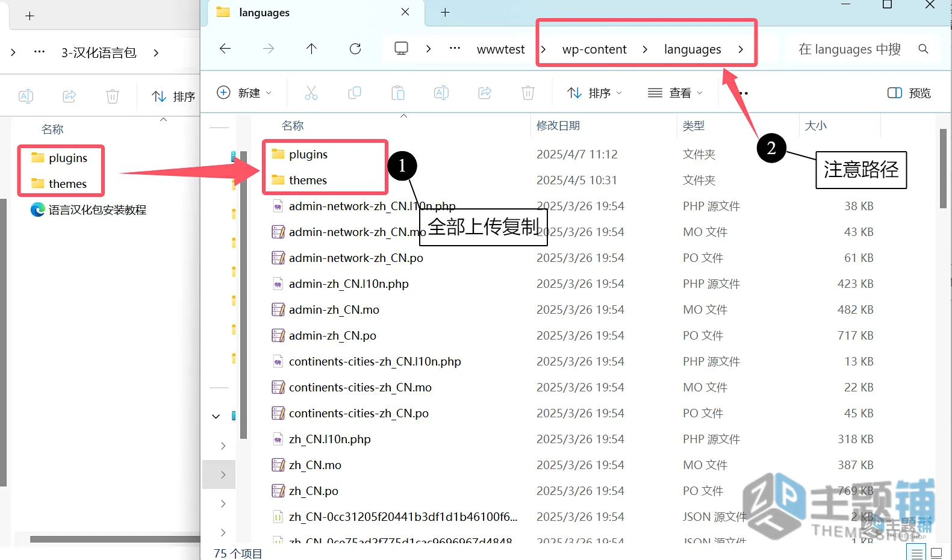The width and height of the screenshot is (952, 560).
Task: Add a new tab in languages window
Action: tap(445, 13)
